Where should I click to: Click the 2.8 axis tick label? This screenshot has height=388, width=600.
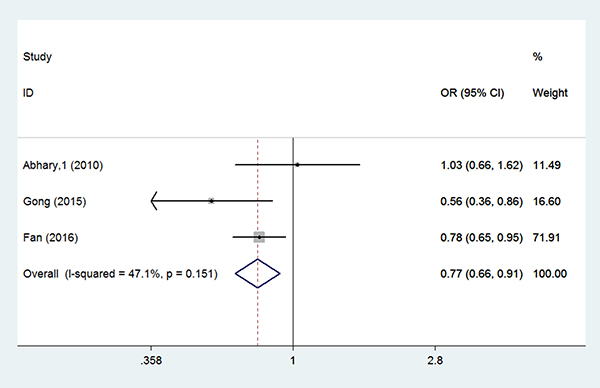click(435, 360)
